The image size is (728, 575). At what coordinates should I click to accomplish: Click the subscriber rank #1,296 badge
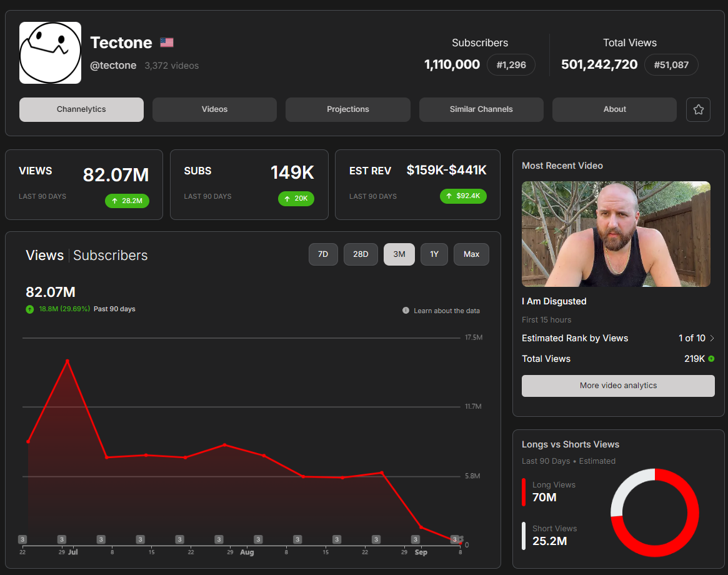tap(511, 64)
